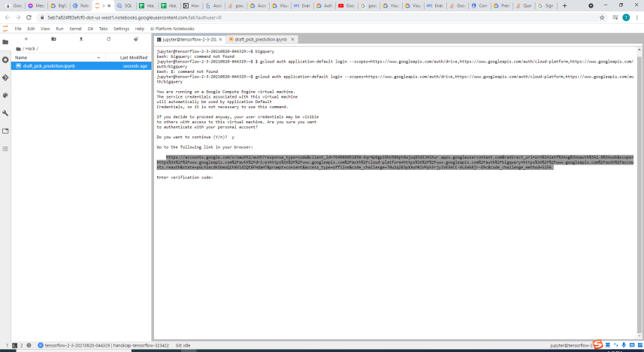Close the draft_pick_prediction.ipynb tab
Image resolution: width=644 pixels, height=352 pixels.
tap(292, 39)
